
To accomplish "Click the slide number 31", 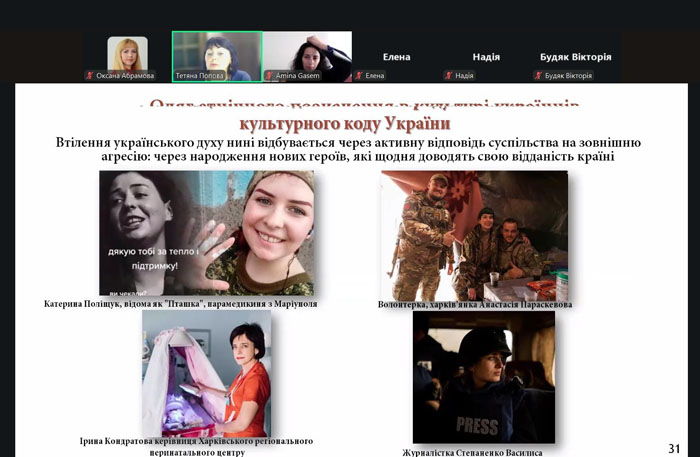I will tap(675, 447).
